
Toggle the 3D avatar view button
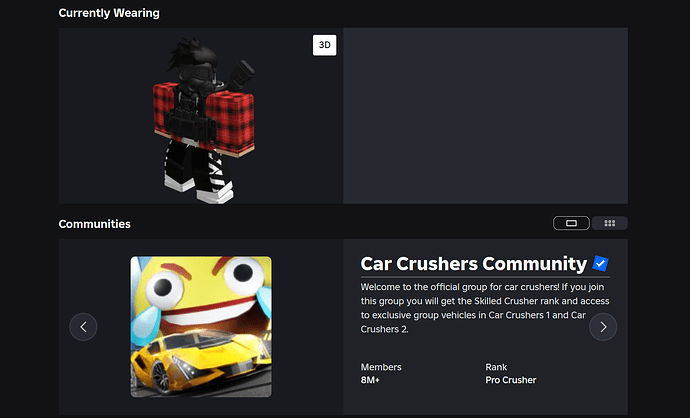pyautogui.click(x=324, y=45)
